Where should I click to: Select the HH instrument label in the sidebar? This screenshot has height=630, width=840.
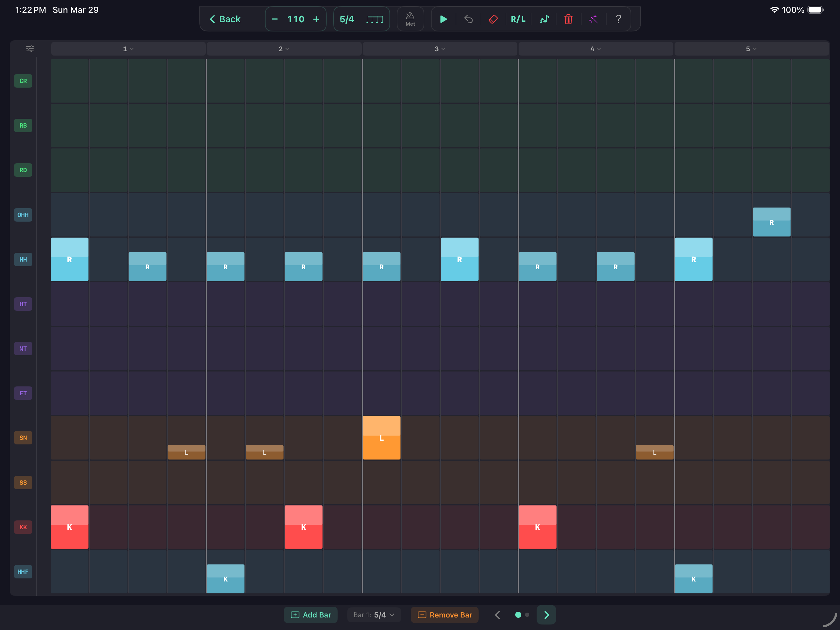[23, 259]
